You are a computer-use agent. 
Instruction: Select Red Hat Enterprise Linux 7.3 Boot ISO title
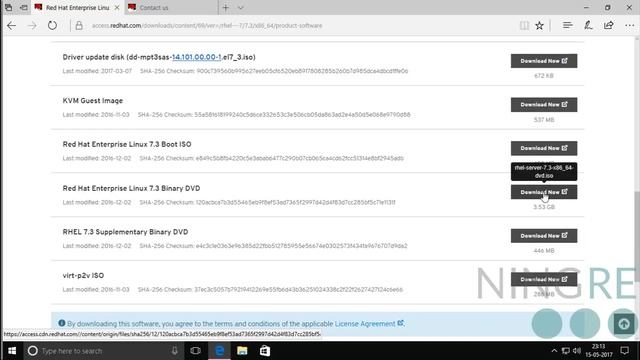pos(127,144)
